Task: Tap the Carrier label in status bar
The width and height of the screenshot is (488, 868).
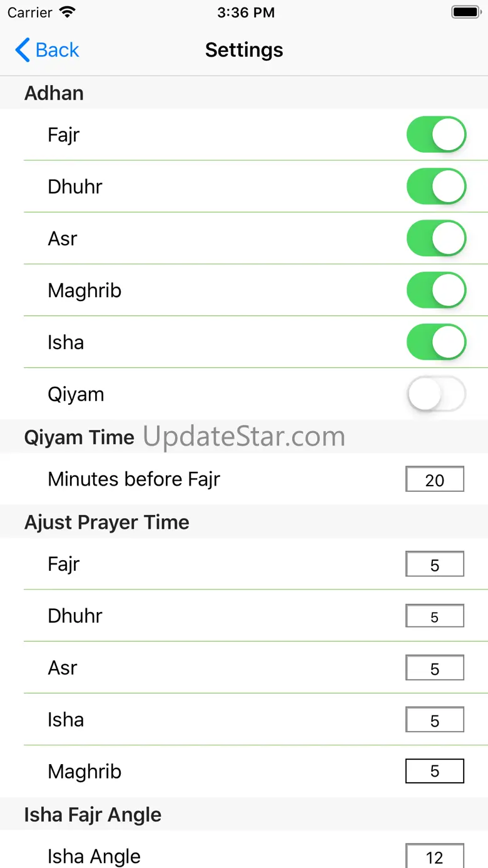Action: pyautogui.click(x=30, y=12)
